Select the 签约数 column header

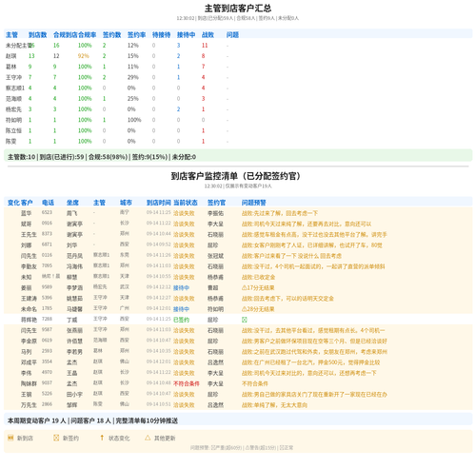coord(112,35)
